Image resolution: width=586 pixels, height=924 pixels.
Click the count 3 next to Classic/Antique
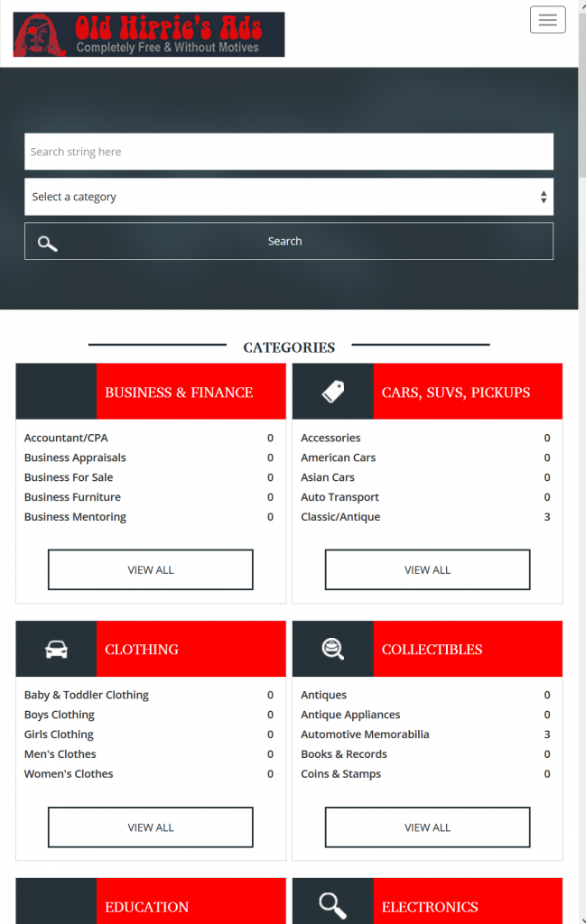click(x=547, y=517)
